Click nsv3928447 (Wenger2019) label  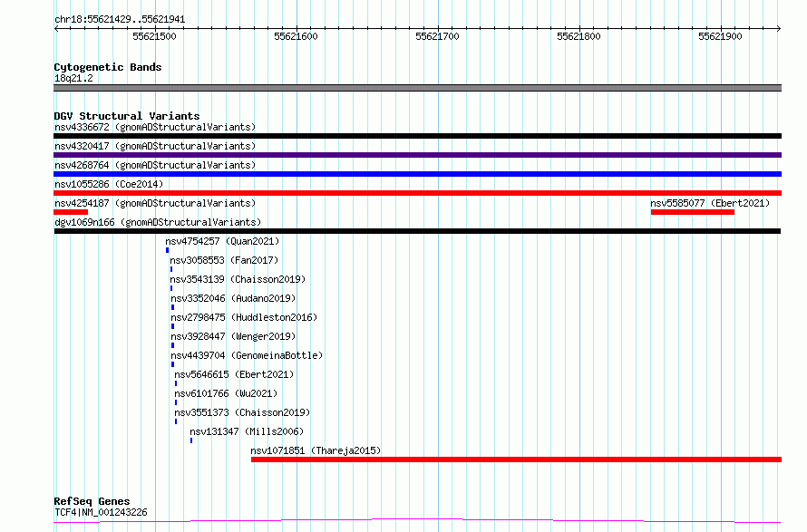[x=233, y=336]
